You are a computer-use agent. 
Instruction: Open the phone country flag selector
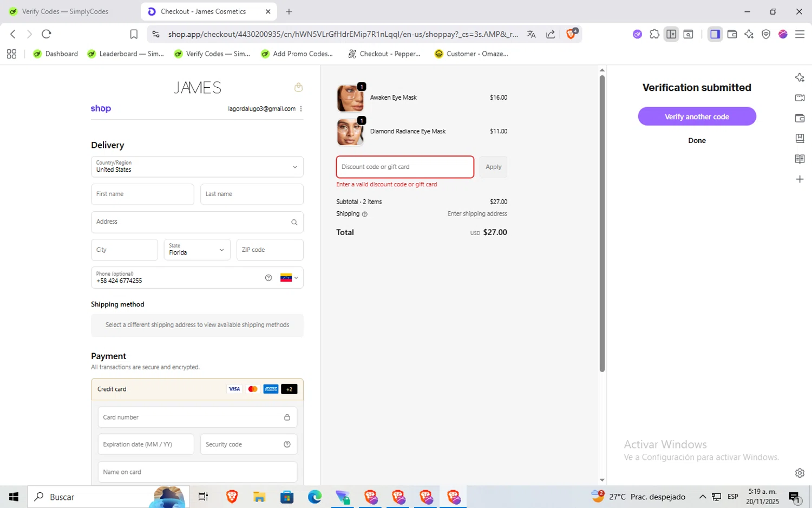click(289, 278)
